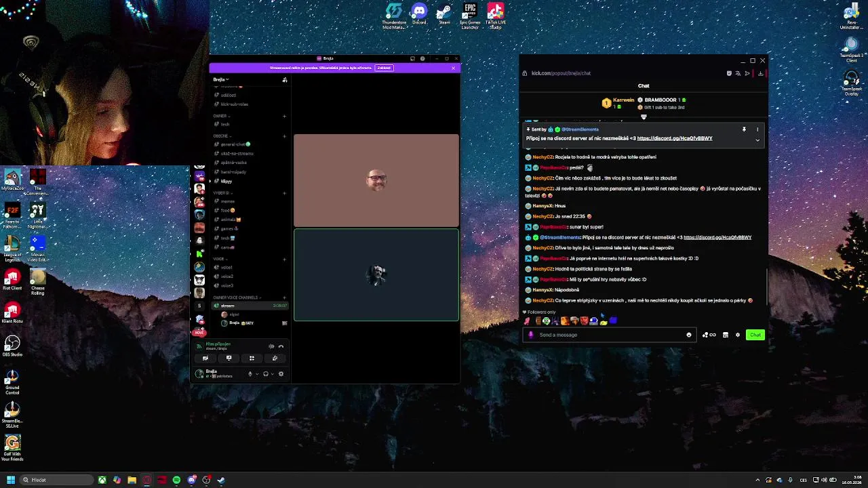
Task: Launch Epic Games Launcher shortcut
Action: pos(470,16)
